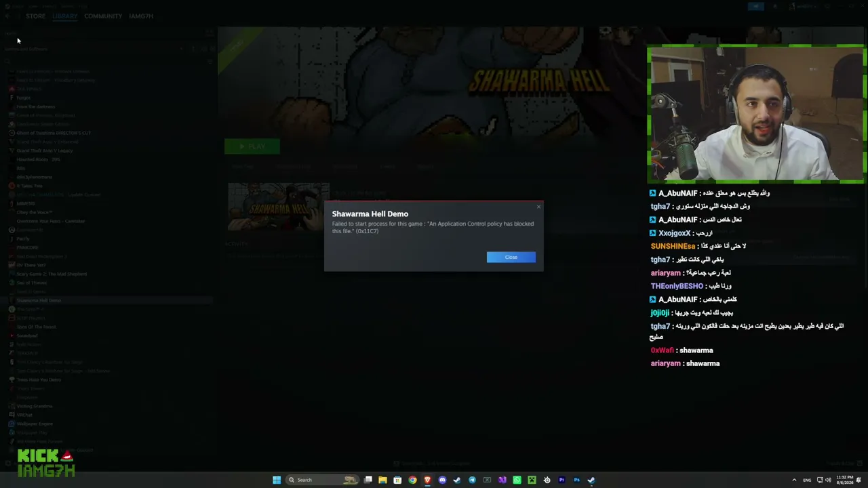
Task: Click Shawarma Hell thumbnail below Play button
Action: [x=279, y=207]
